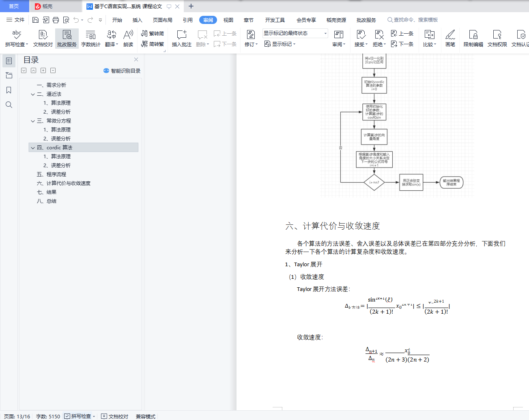Click the 字数: 5150 status bar entry

tap(48, 416)
